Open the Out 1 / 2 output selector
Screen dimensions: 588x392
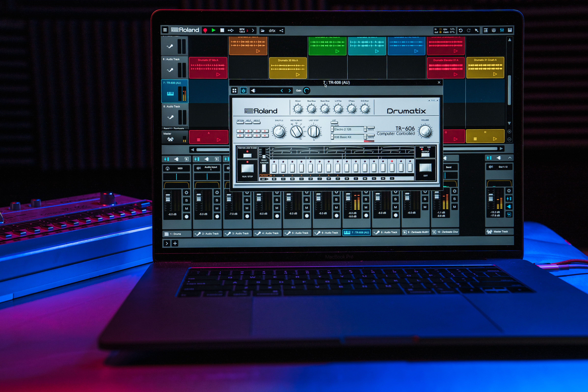(x=499, y=167)
